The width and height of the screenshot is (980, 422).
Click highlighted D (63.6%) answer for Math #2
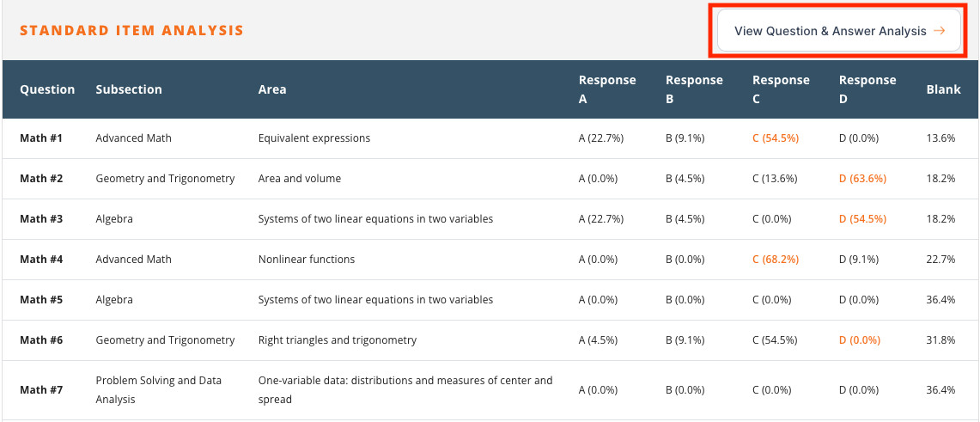click(x=862, y=179)
